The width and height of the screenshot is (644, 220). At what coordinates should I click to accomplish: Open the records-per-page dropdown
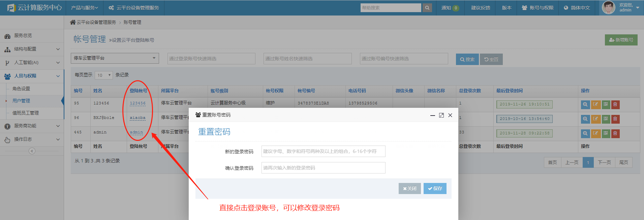click(x=104, y=75)
